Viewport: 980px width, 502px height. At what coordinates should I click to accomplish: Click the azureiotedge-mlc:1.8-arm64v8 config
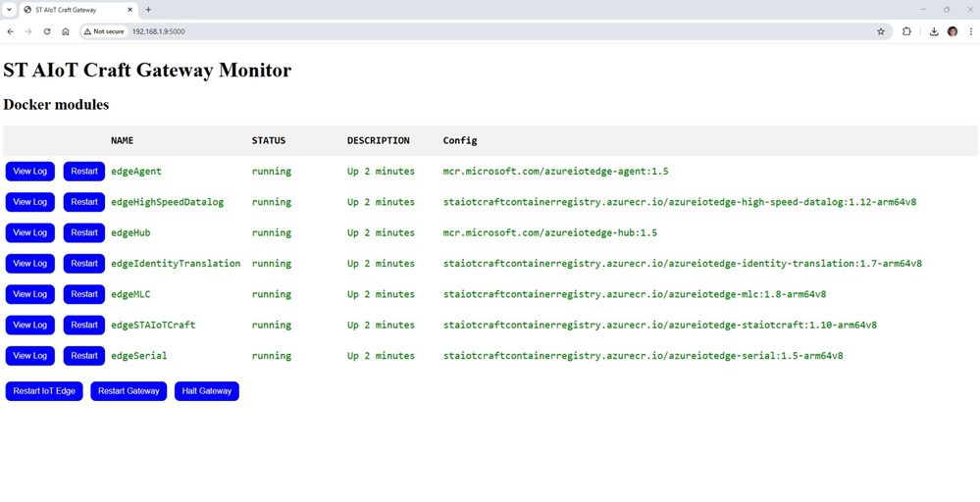[635, 293]
